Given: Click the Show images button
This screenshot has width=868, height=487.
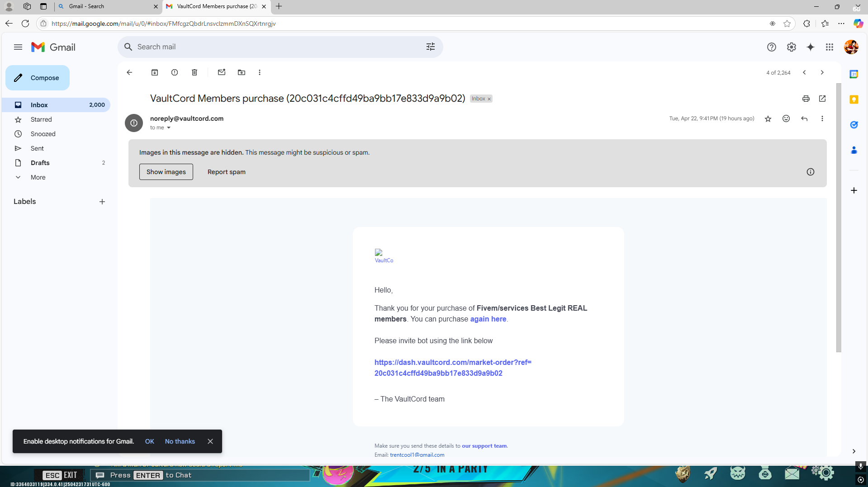Looking at the screenshot, I should (x=166, y=172).
